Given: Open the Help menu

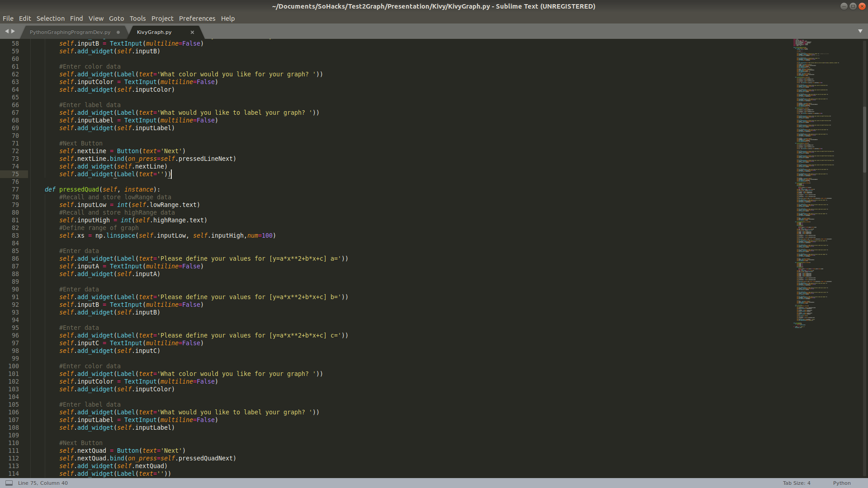Looking at the screenshot, I should pyautogui.click(x=227, y=19).
